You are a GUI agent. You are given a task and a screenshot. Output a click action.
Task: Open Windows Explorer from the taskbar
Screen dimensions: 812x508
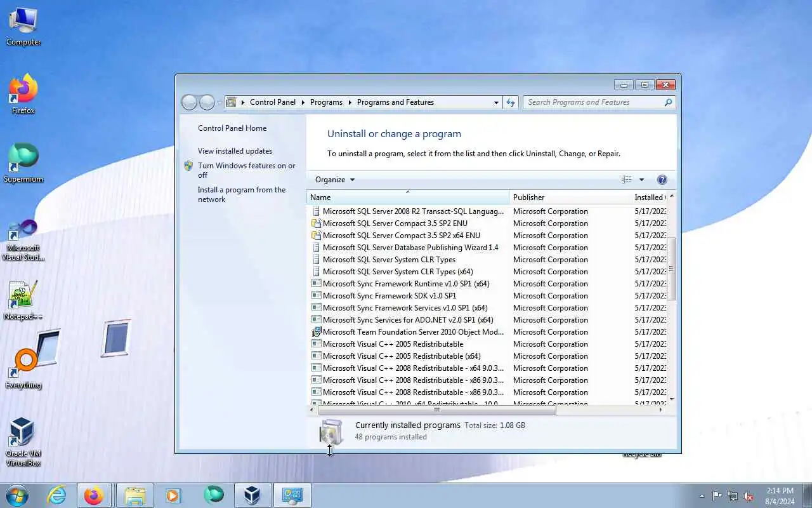tap(134, 495)
